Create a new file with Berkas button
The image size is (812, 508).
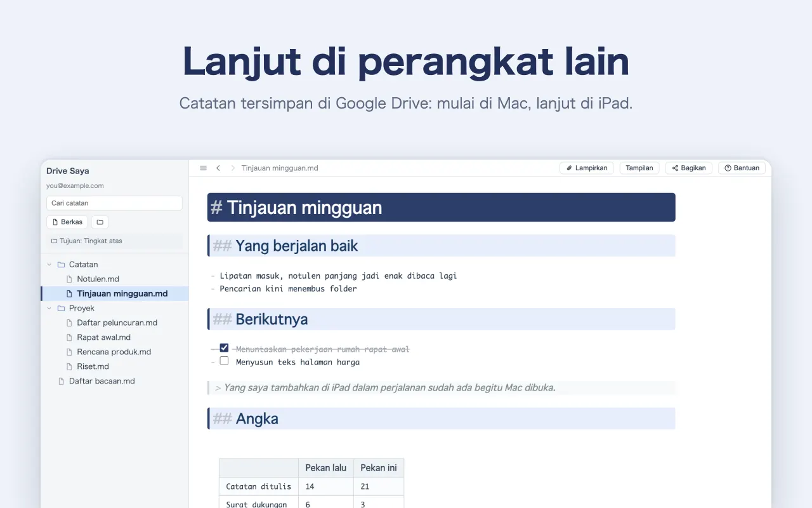click(67, 222)
